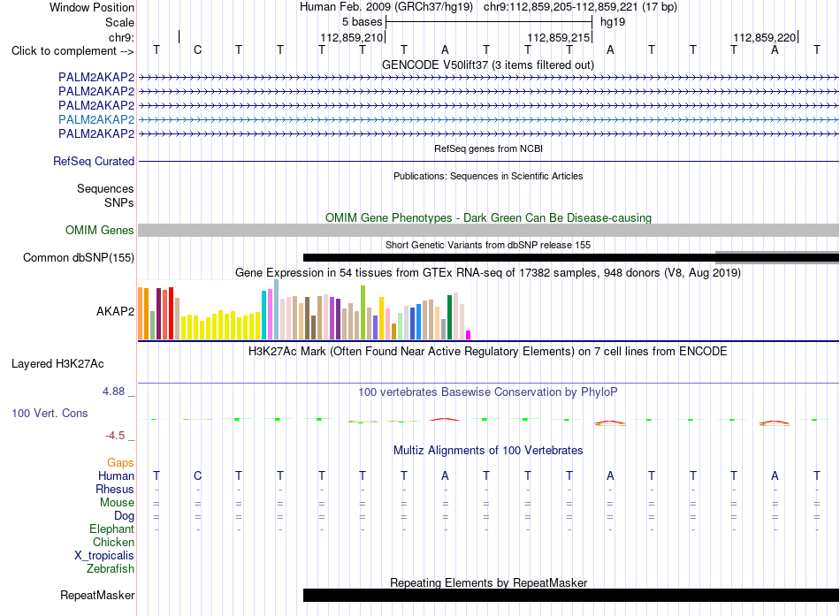This screenshot has height=616, width=840.
Task: Click the RepeatMasker track label
Action: (x=97, y=596)
